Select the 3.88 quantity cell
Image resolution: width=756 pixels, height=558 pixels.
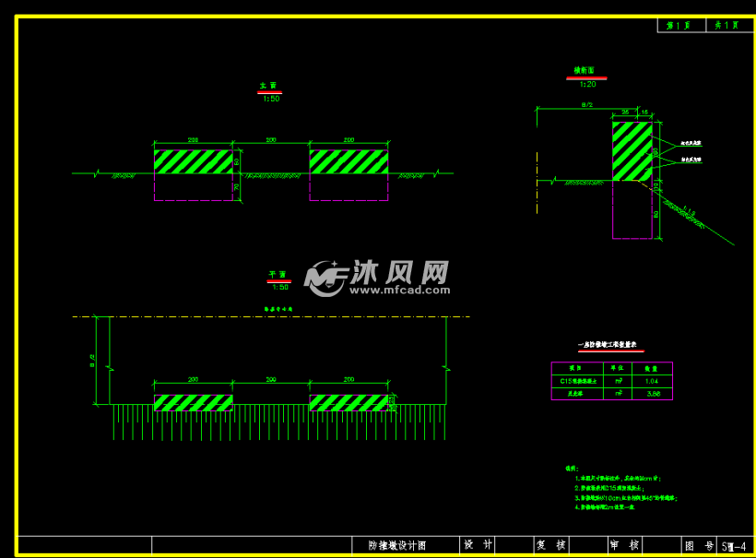click(x=652, y=394)
